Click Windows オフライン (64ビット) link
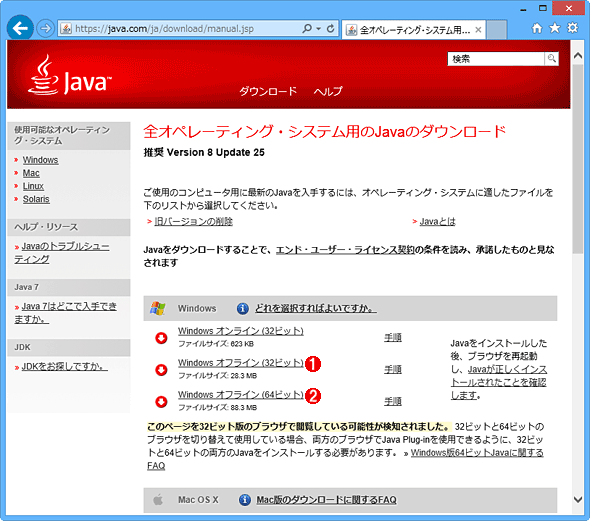Image resolution: width=590 pixels, height=521 pixels. pyautogui.click(x=240, y=395)
